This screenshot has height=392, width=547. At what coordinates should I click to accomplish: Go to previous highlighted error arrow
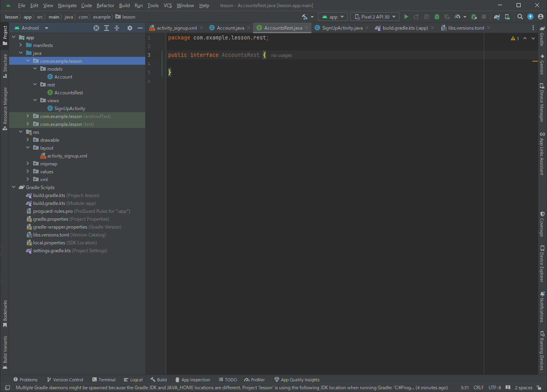[525, 38]
